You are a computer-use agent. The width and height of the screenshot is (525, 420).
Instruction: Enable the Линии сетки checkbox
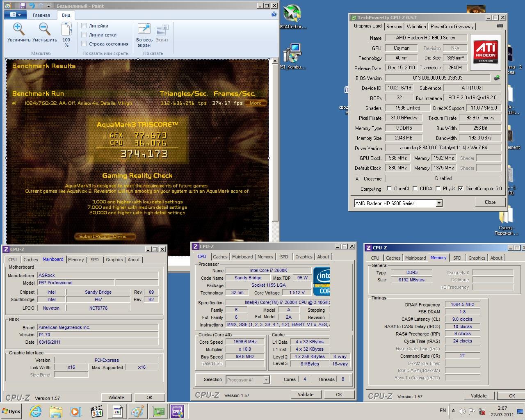click(84, 35)
